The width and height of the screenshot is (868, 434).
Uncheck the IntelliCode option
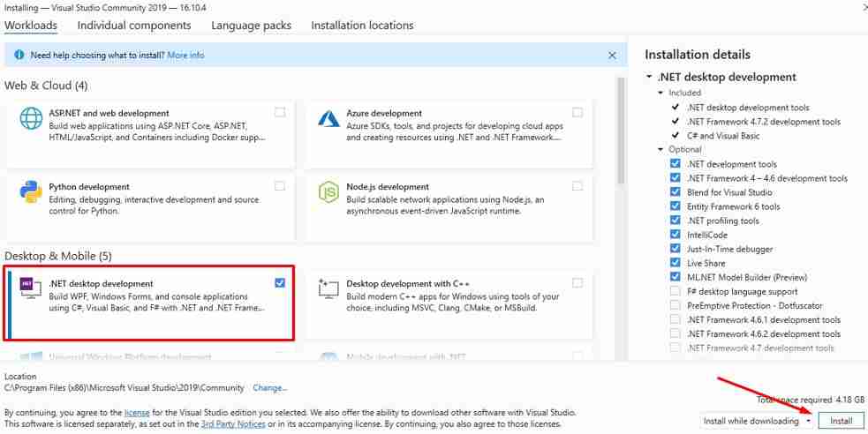(676, 235)
